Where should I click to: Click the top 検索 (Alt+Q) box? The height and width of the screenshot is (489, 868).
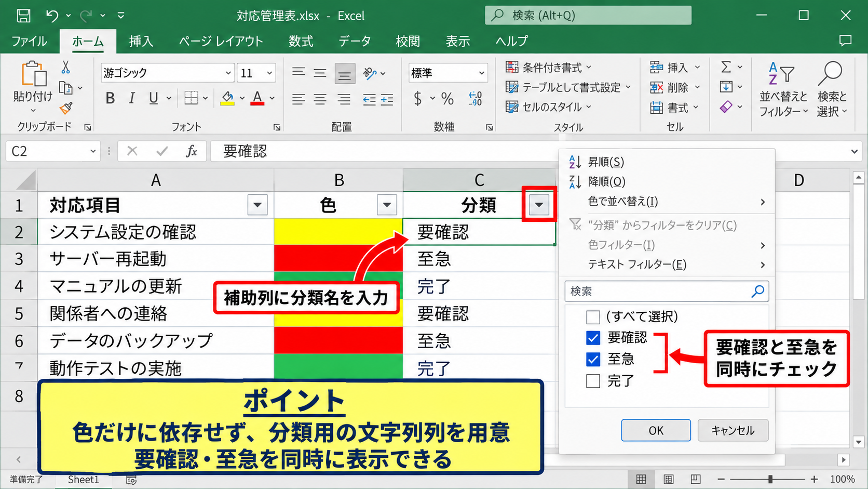pos(588,16)
